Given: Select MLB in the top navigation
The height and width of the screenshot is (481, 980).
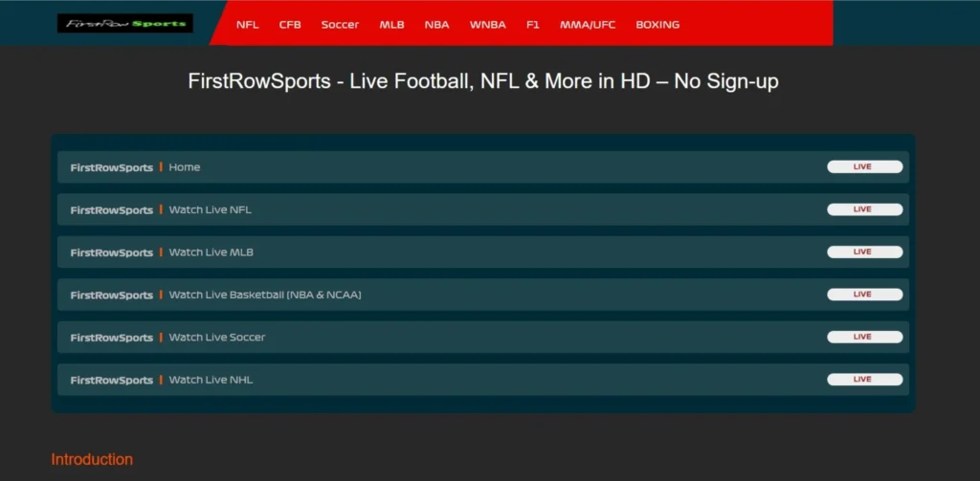Looking at the screenshot, I should (x=391, y=25).
